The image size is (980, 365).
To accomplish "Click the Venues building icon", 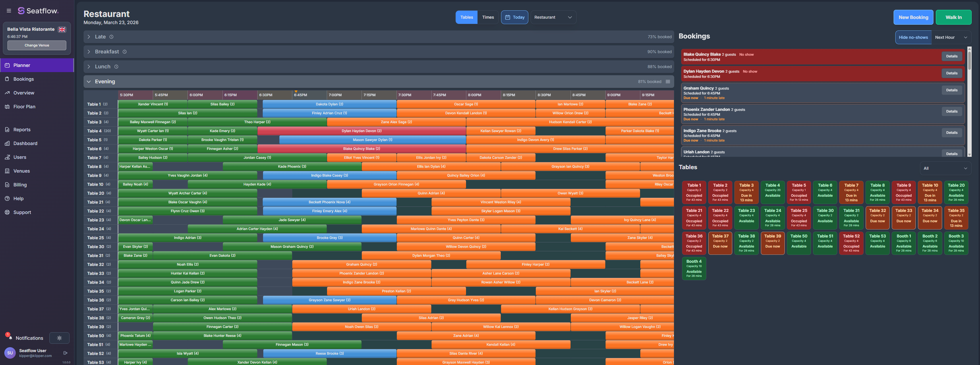I will (x=7, y=171).
